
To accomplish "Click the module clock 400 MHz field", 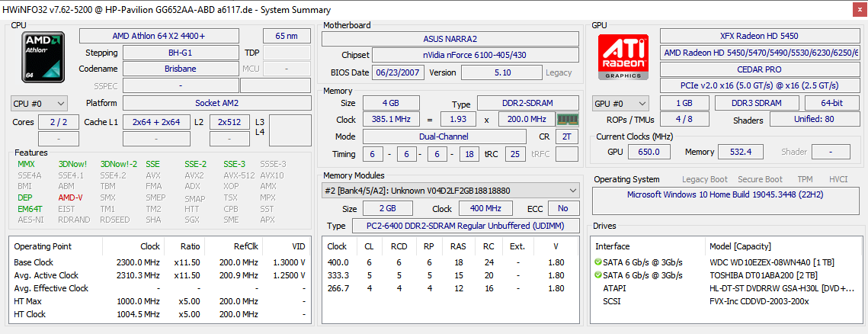I will coord(485,208).
